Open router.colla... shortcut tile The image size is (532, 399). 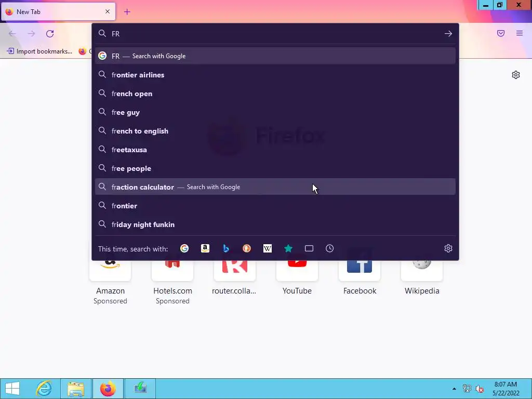click(234, 278)
